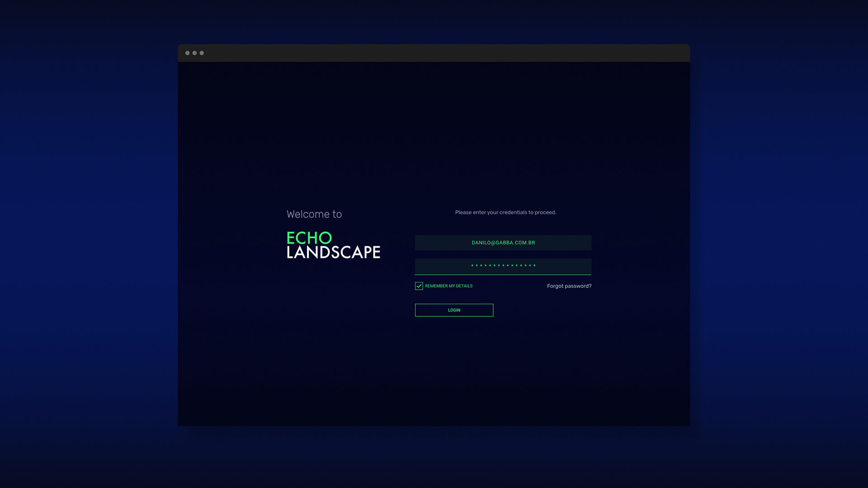
Task: Click the white LANDSCAPE logo word
Action: point(334,252)
